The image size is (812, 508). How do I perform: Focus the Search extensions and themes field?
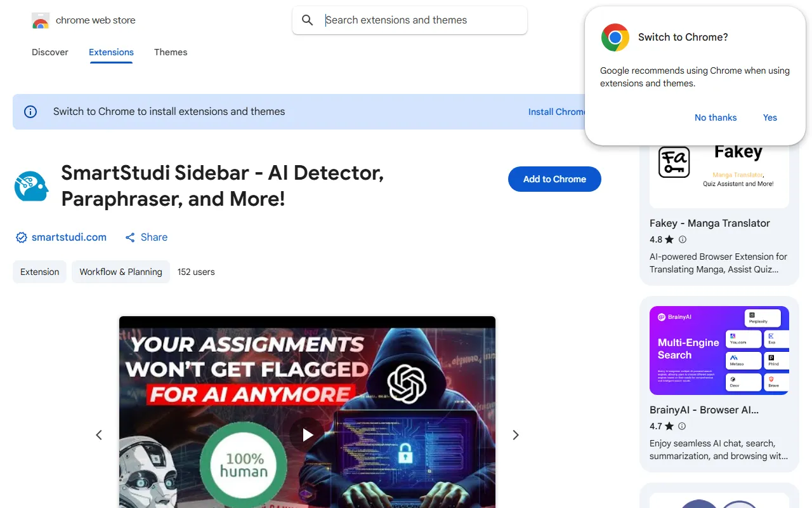(x=419, y=20)
